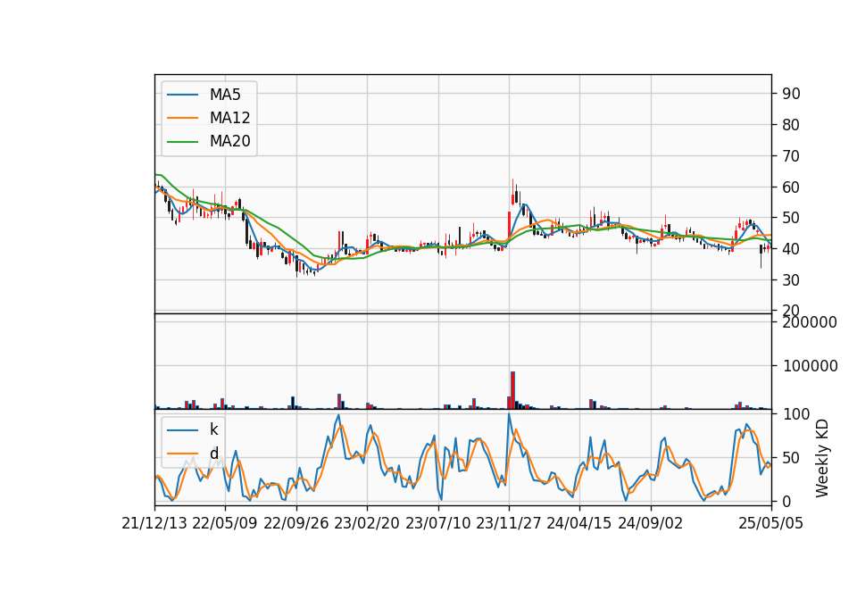Click the tallest volume bar near 23/11/27
Viewport: 857px width, 616px height.
pyautogui.click(x=512, y=390)
